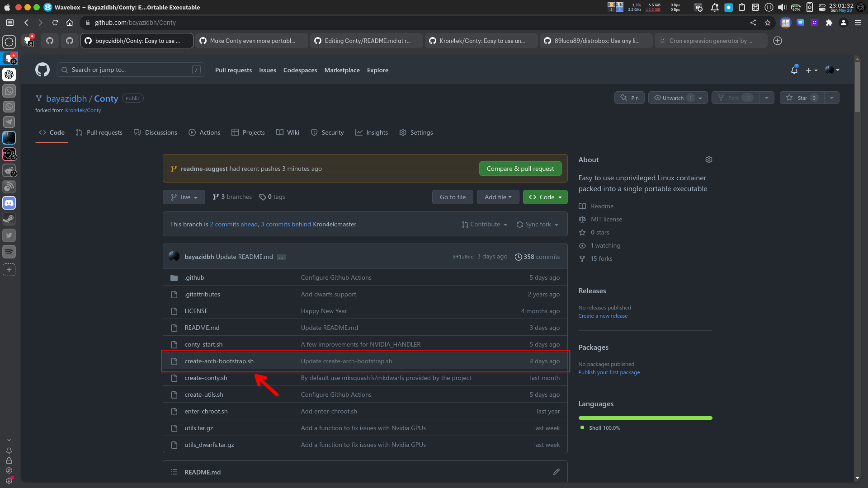Screen dimensions: 868x488
Task: View the 3 branches link
Action: 232,197
